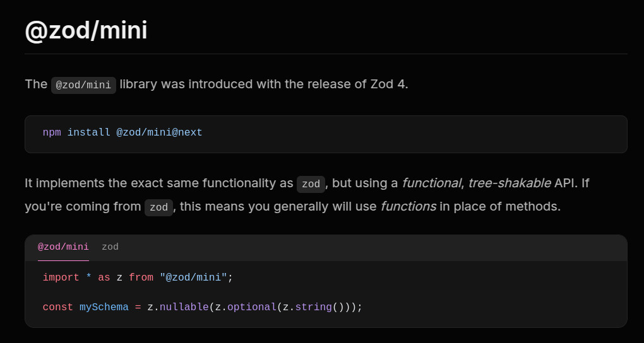Viewport: 644px width, 343px height.
Task: Click the import keyword in code
Action: (x=61, y=278)
